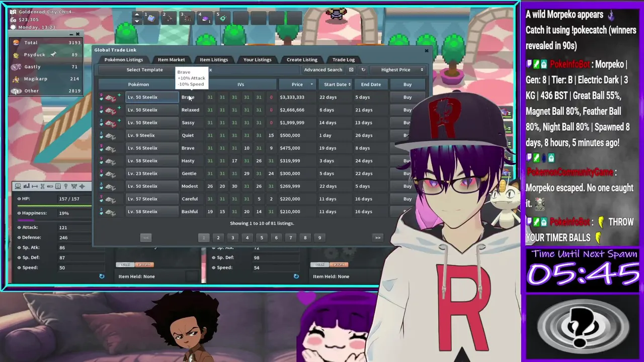Switch to the Item Market tab
Image resolution: width=644 pixels, height=362 pixels.
171,60
